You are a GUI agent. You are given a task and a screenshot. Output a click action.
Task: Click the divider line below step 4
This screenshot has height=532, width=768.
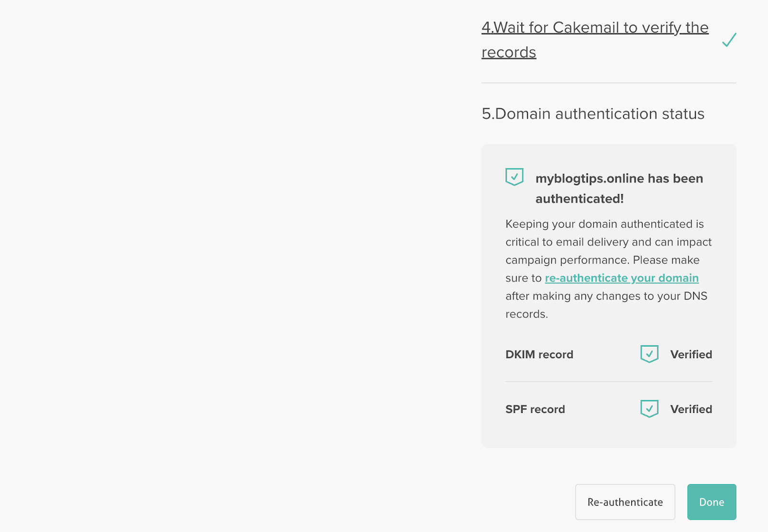tap(609, 83)
